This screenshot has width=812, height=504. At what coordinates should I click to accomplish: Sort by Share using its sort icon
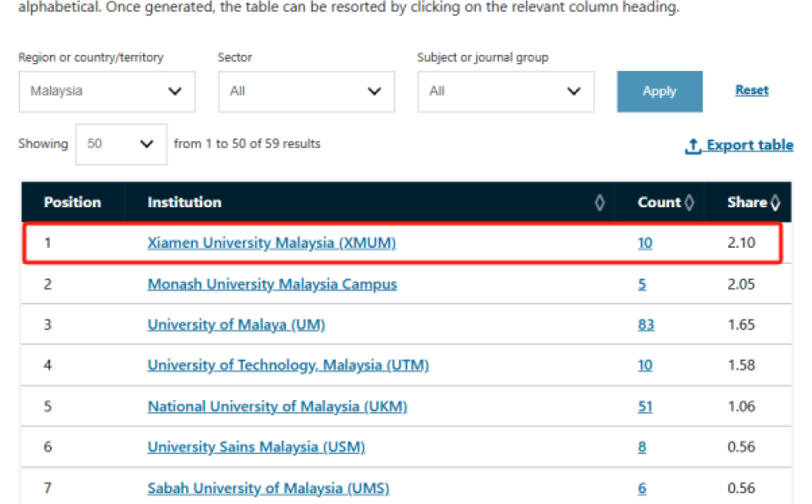coord(776,202)
